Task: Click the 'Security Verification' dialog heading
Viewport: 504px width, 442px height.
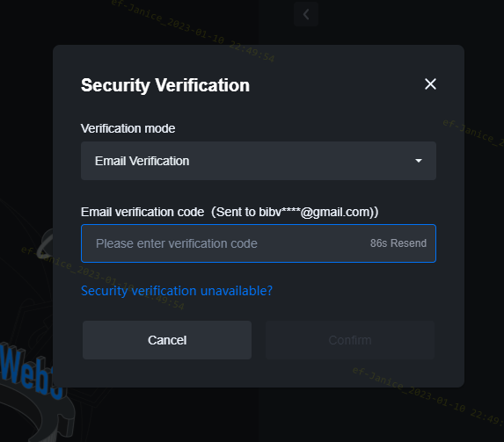Action: pos(165,85)
